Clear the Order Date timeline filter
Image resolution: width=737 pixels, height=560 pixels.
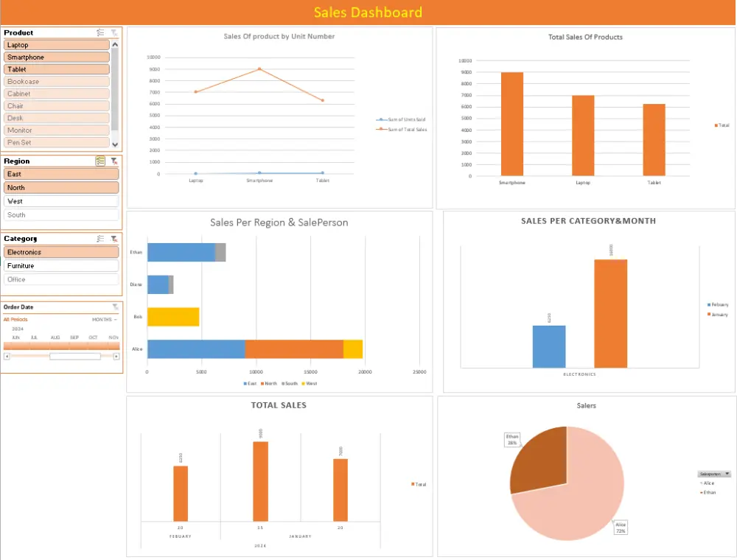(x=114, y=307)
